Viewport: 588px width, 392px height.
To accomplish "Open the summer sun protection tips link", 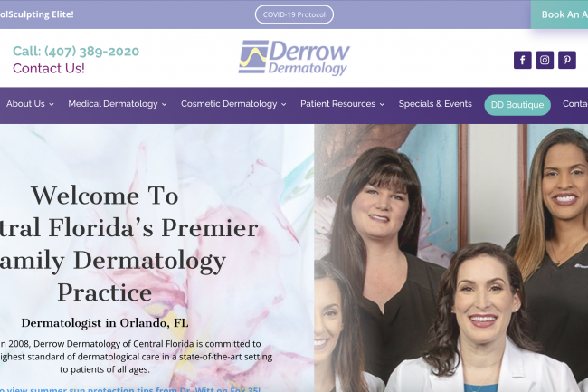I will point(130,389).
